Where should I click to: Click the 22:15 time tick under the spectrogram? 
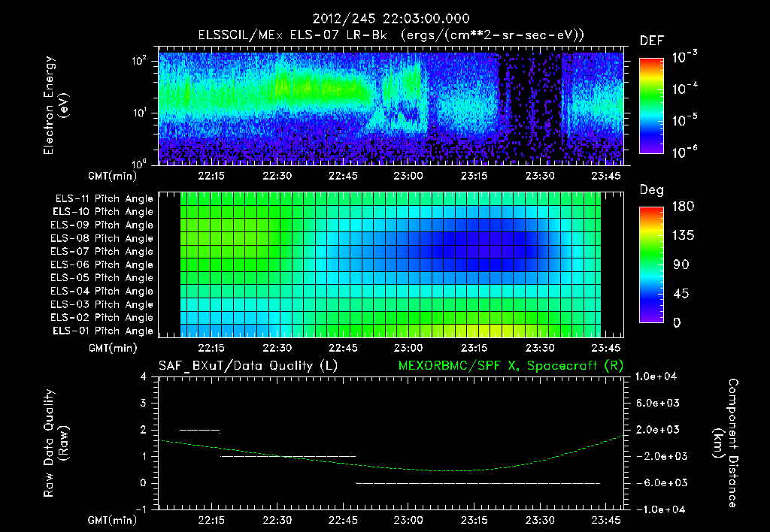point(211,176)
